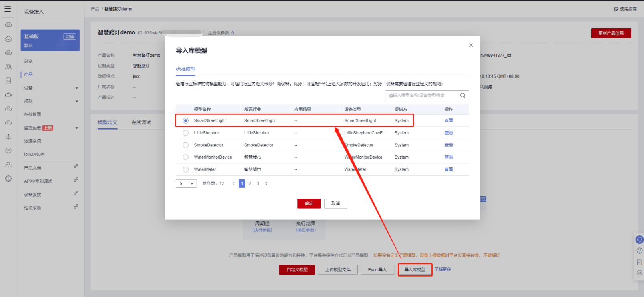
Task: Click the question mark help floating icon
Action: [x=640, y=251]
